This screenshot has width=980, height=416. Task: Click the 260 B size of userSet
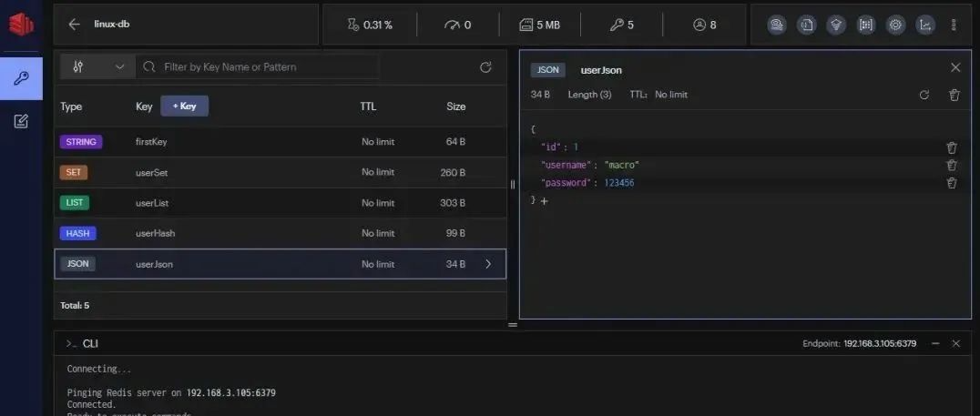454,172
